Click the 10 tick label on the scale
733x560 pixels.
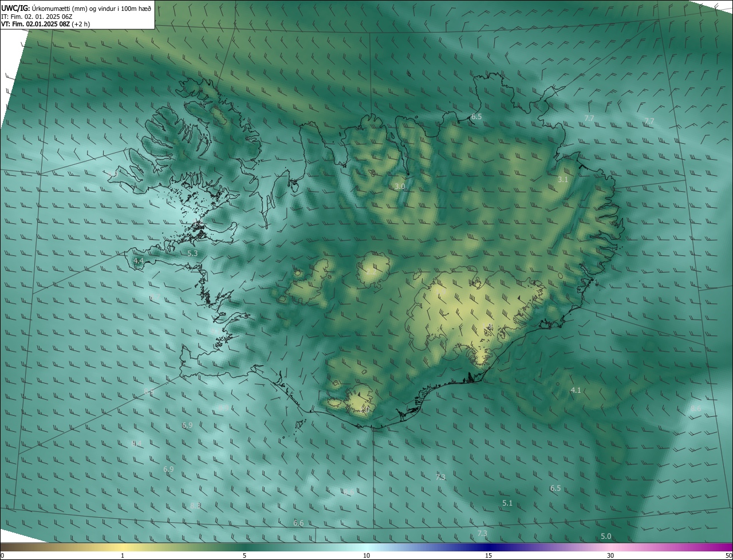(x=366, y=556)
